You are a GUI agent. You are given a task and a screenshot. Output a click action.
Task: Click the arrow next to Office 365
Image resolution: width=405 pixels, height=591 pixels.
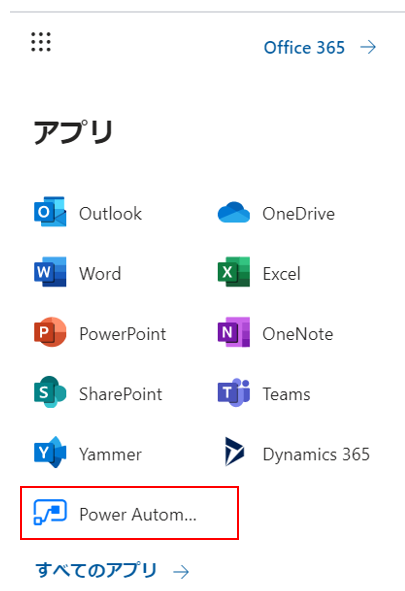click(x=368, y=47)
